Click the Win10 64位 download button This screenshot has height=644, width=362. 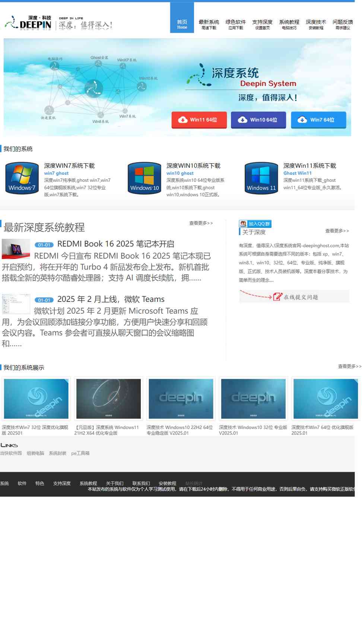click(258, 120)
